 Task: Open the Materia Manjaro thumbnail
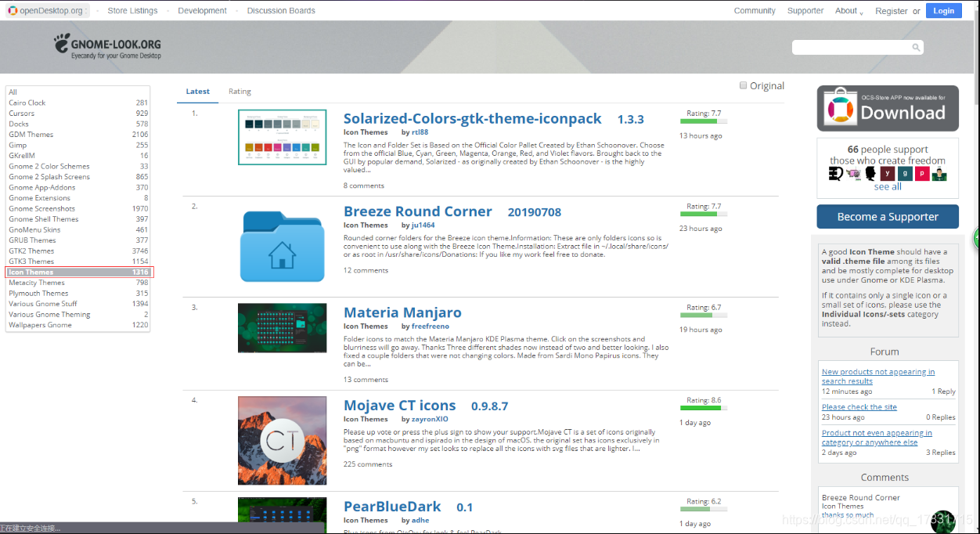point(282,328)
